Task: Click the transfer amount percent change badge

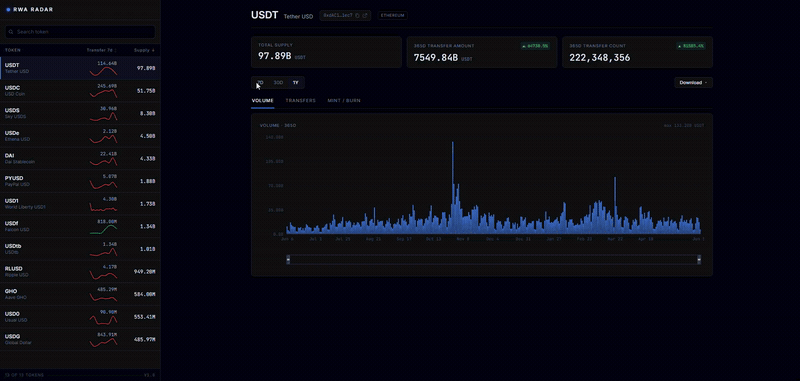Action: point(535,46)
